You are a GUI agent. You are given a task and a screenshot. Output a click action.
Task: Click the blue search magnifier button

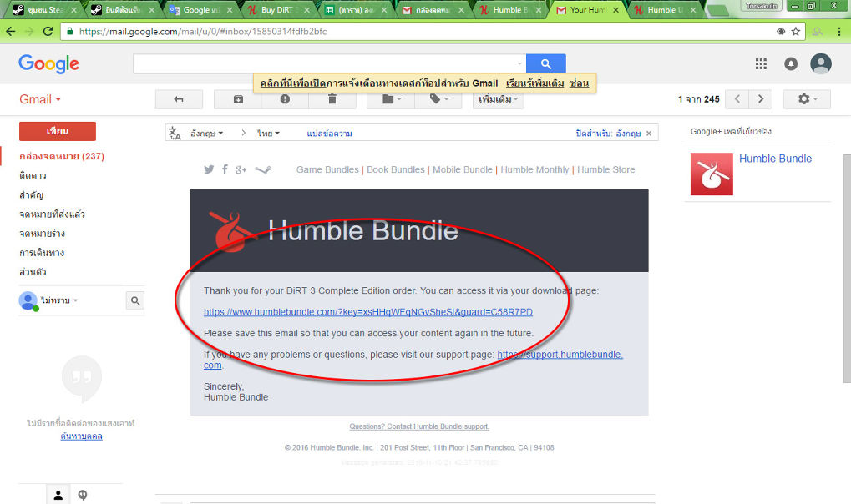point(545,64)
